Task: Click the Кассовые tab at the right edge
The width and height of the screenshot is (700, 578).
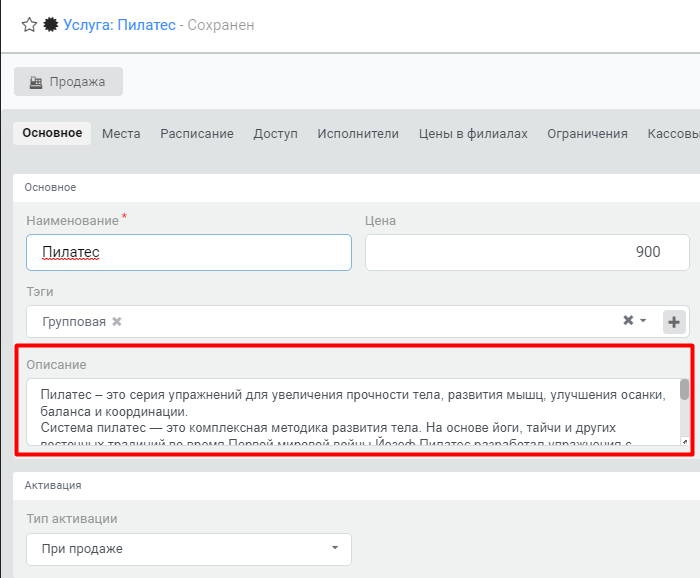Action: tap(673, 133)
